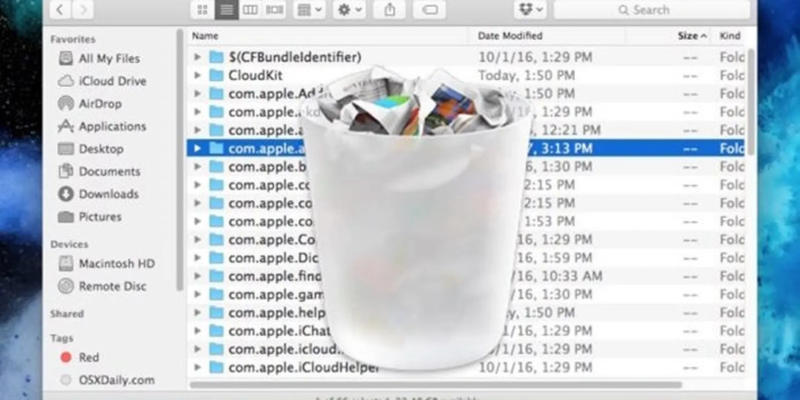Select the com.apple.gam folder icon
The width and height of the screenshot is (800, 400).
pos(216,294)
